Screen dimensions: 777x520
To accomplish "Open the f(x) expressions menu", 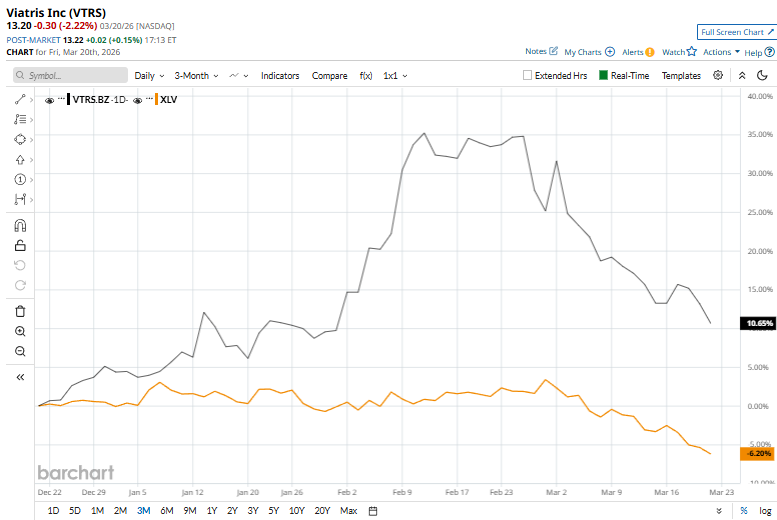I will pos(366,76).
